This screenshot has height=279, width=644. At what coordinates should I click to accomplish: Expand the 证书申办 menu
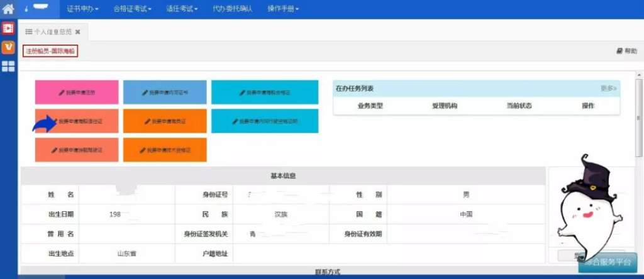click(x=82, y=9)
